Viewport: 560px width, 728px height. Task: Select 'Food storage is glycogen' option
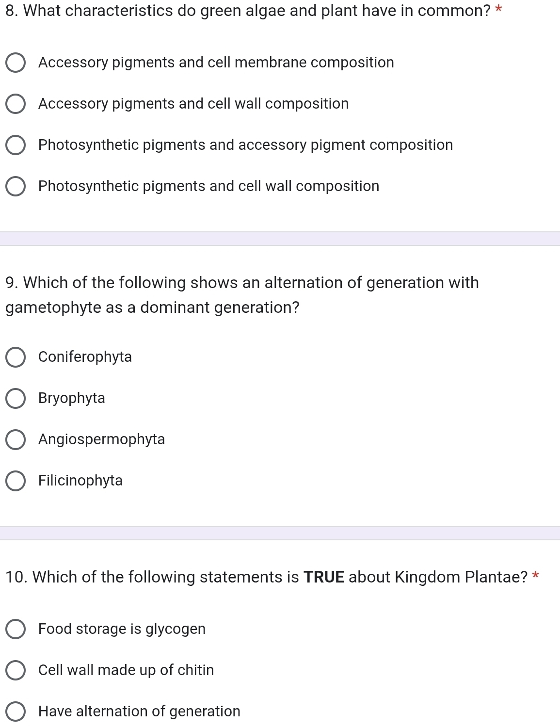(16, 630)
